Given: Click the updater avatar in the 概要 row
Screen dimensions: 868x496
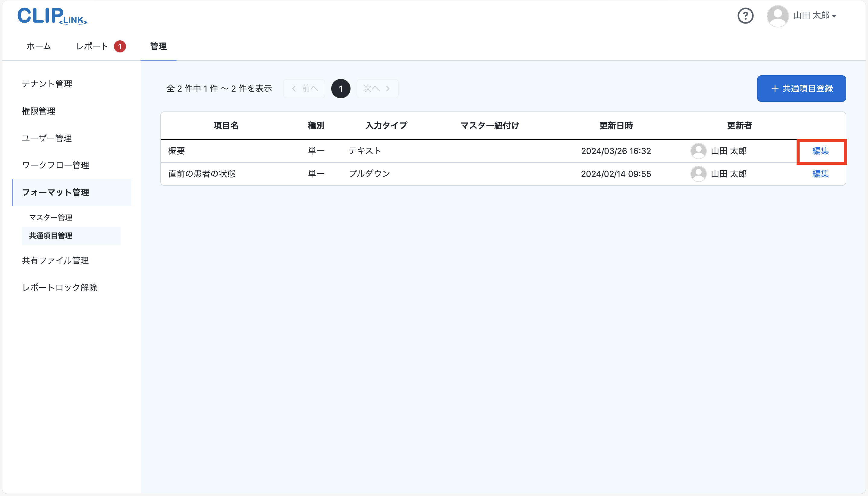Looking at the screenshot, I should pos(699,151).
